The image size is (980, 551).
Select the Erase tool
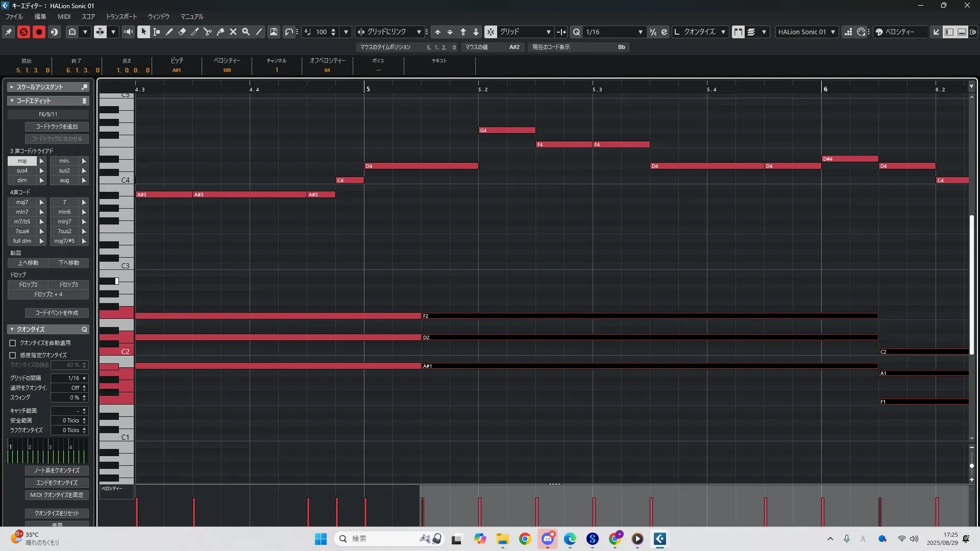[x=182, y=32]
